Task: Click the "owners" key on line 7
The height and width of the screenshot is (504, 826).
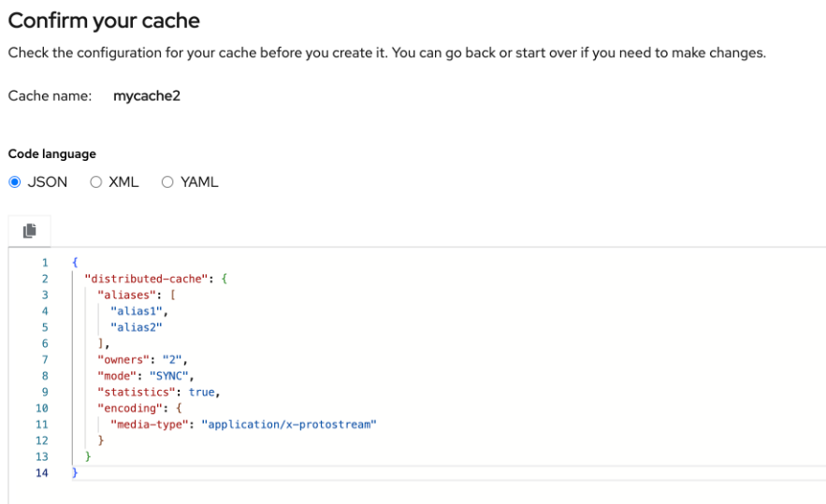Action: click(x=123, y=360)
